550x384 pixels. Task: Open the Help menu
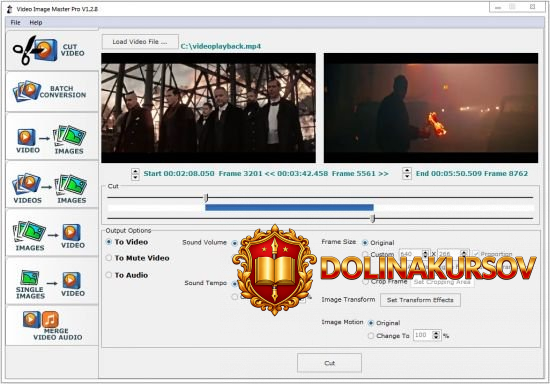coord(36,22)
